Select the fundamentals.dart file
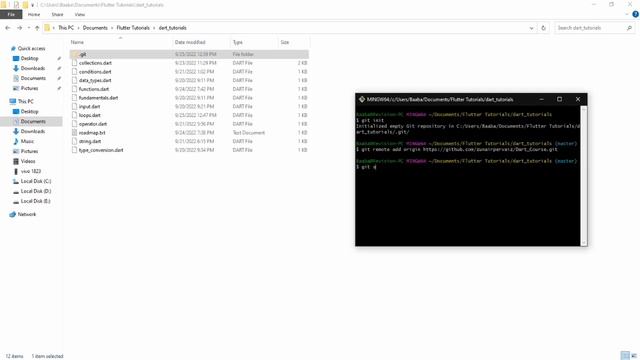This screenshot has height=360, width=640. point(98,98)
